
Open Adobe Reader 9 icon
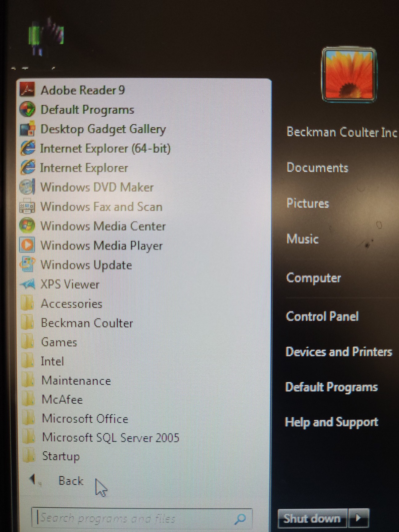[x=27, y=90]
